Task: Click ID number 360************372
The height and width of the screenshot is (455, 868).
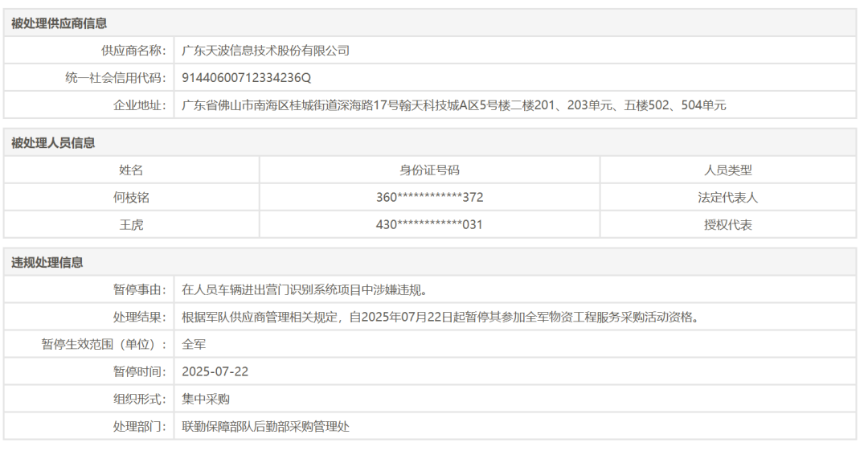Action: [429, 197]
